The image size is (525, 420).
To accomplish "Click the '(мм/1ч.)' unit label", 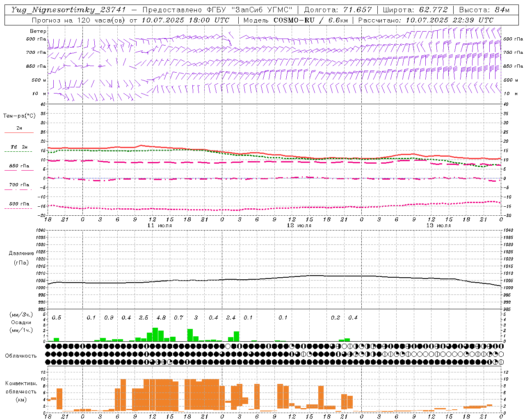I will (21, 330).
